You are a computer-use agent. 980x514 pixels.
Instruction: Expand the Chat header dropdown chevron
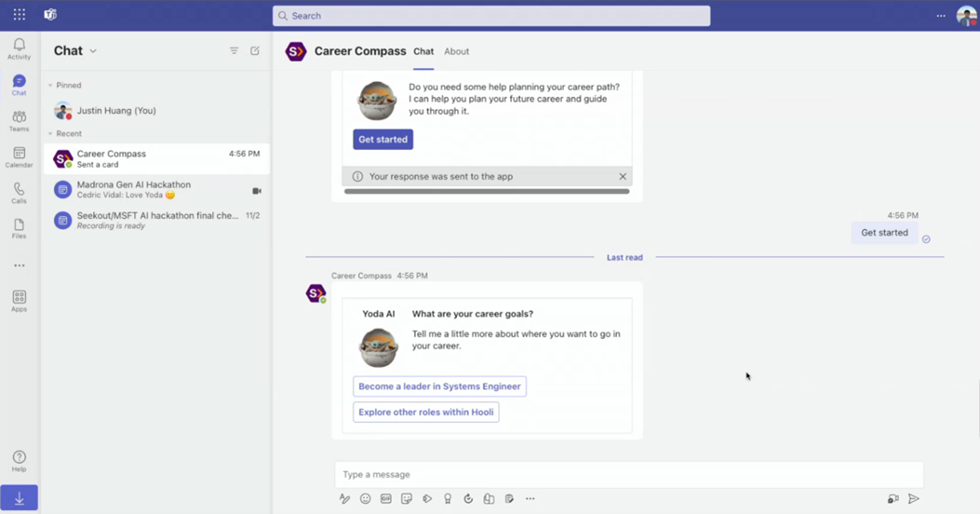coord(93,51)
